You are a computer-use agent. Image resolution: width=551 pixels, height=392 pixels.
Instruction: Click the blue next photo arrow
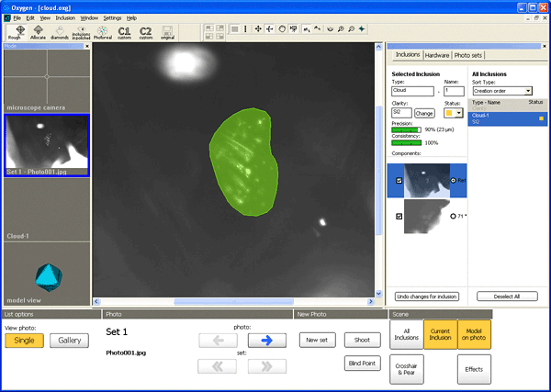(x=267, y=340)
